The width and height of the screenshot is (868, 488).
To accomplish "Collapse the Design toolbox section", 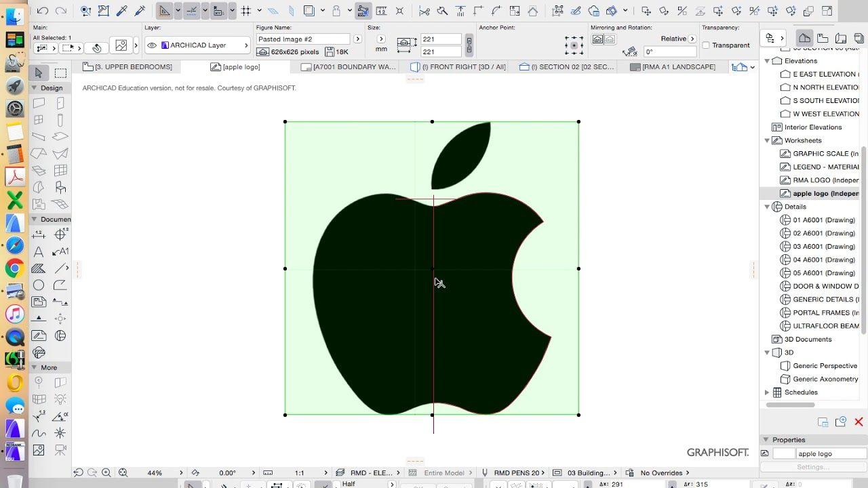I will tap(34, 88).
